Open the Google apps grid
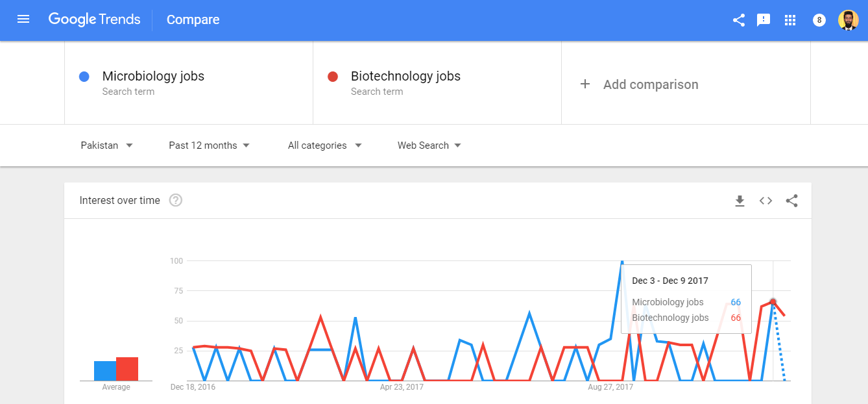The height and width of the screenshot is (404, 868). click(790, 20)
